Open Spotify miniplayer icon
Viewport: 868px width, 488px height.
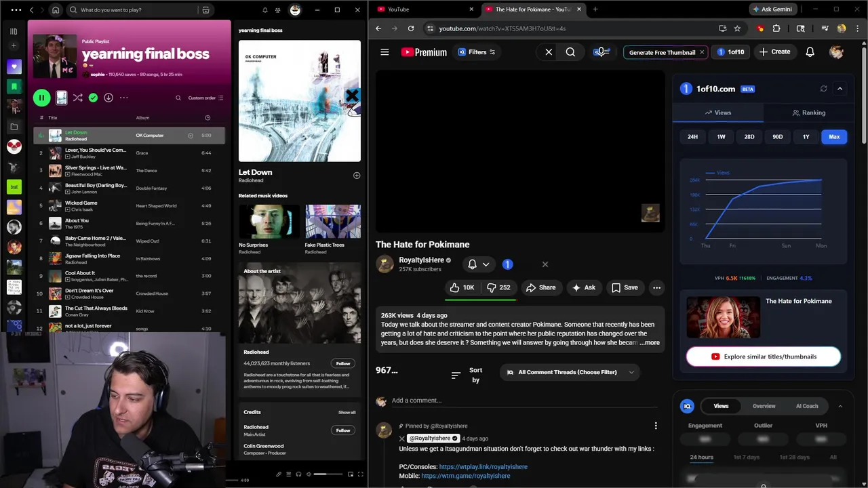(351, 474)
